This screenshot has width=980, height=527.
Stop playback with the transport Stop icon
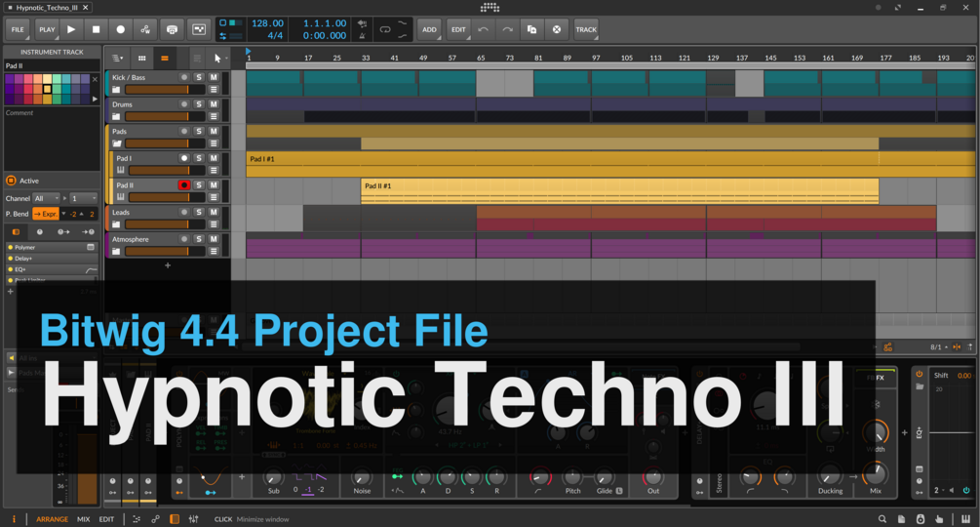point(96,29)
